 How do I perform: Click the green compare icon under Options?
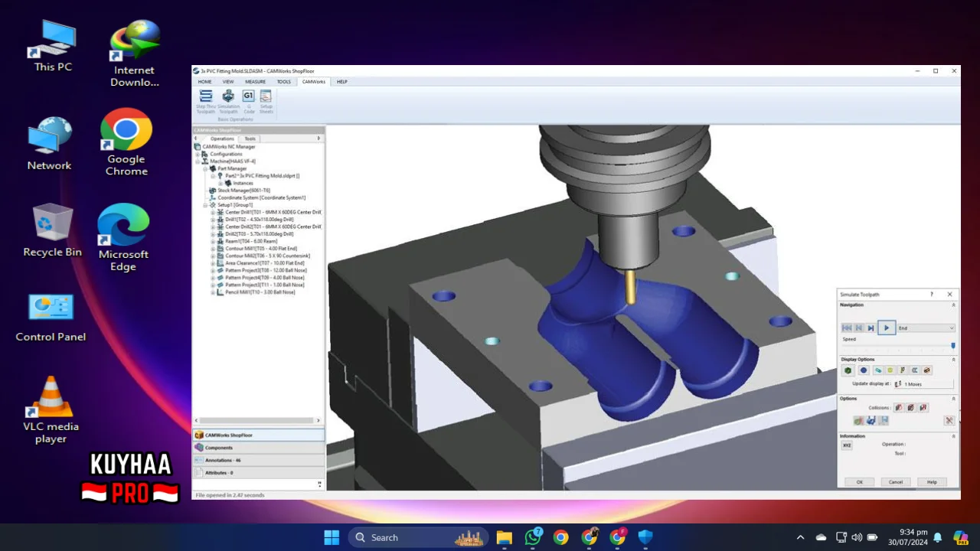[x=859, y=421]
